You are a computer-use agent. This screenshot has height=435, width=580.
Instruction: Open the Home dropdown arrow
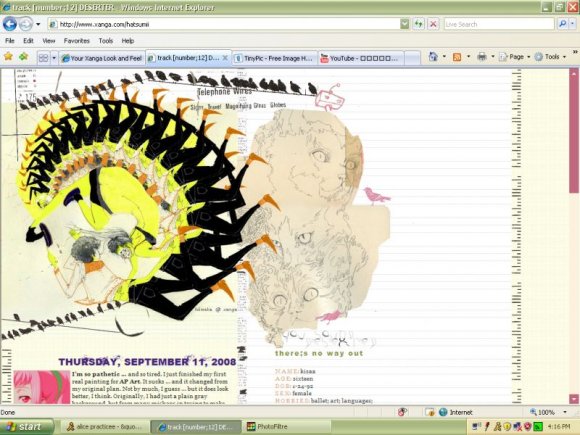click(444, 57)
